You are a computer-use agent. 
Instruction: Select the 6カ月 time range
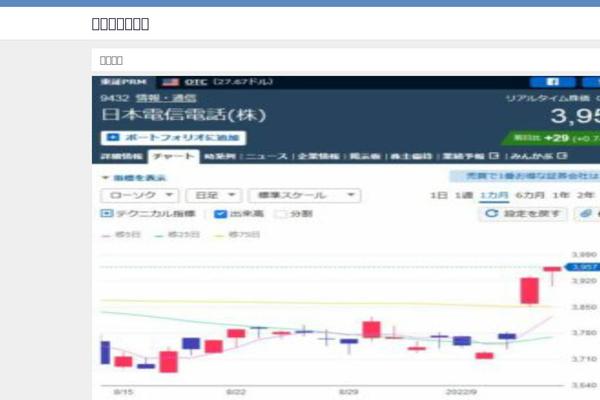(x=530, y=195)
